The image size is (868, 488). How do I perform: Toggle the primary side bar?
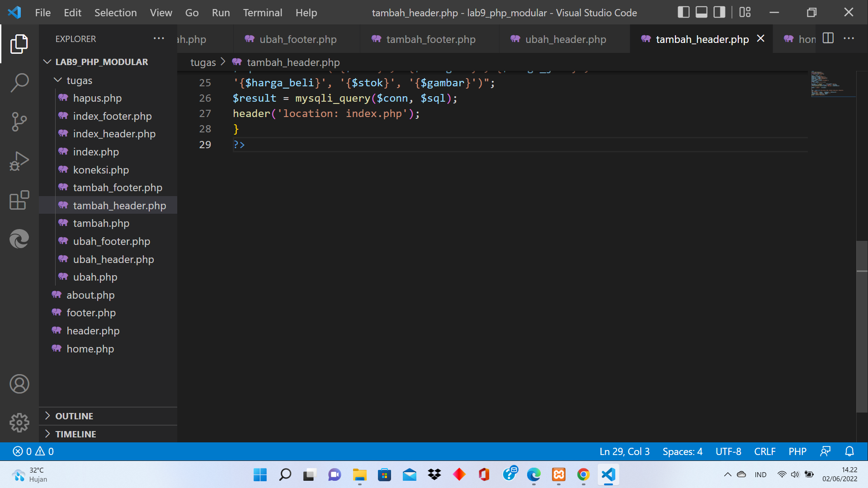coord(684,12)
